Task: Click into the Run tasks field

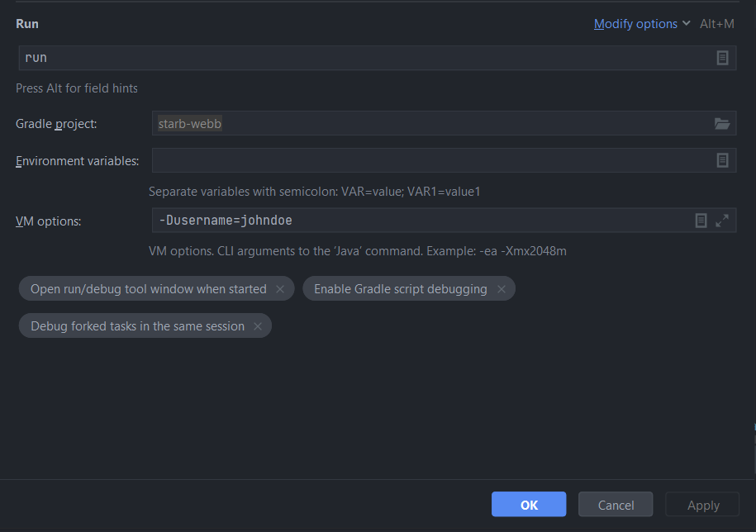Action: click(364, 58)
